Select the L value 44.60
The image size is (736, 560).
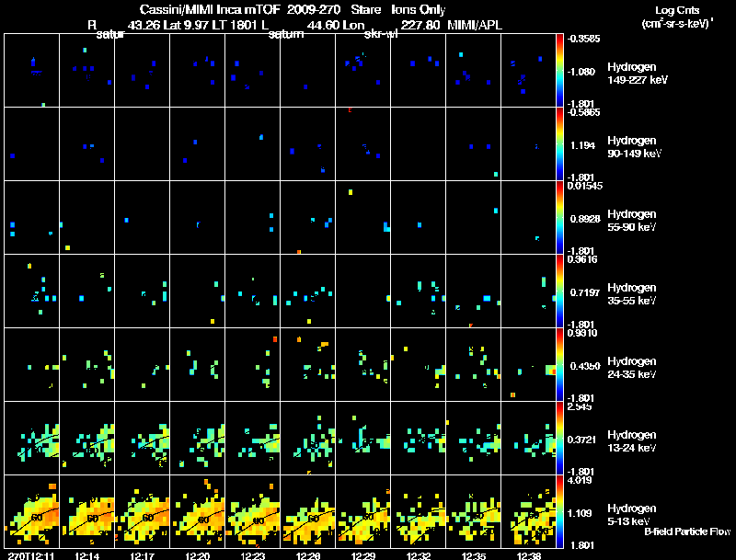(322, 25)
